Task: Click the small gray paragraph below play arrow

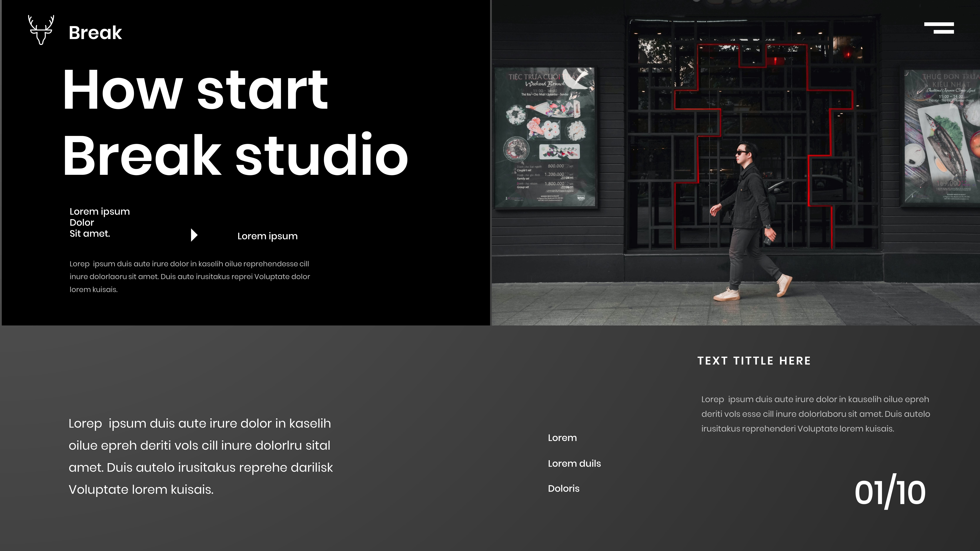Action: [189, 276]
